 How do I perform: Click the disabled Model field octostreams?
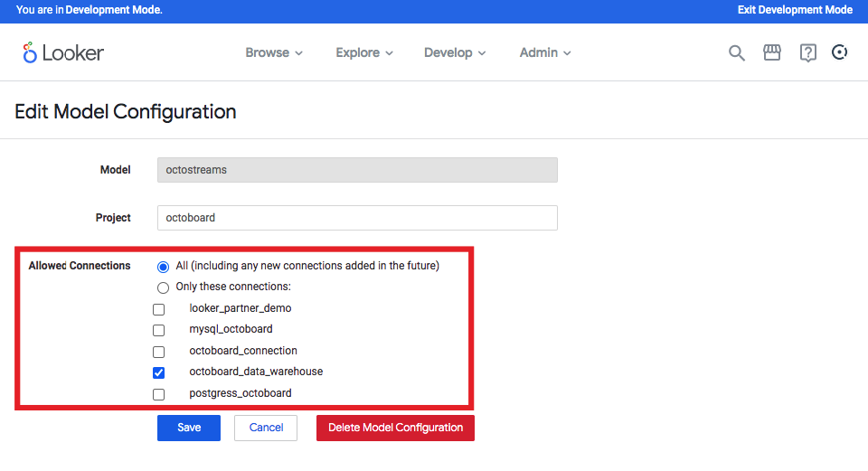[x=357, y=170]
